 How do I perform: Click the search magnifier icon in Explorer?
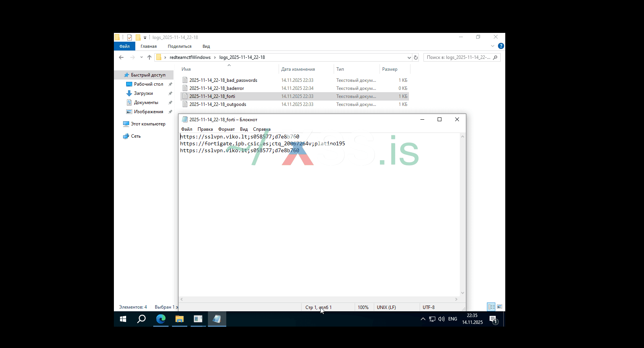point(495,57)
